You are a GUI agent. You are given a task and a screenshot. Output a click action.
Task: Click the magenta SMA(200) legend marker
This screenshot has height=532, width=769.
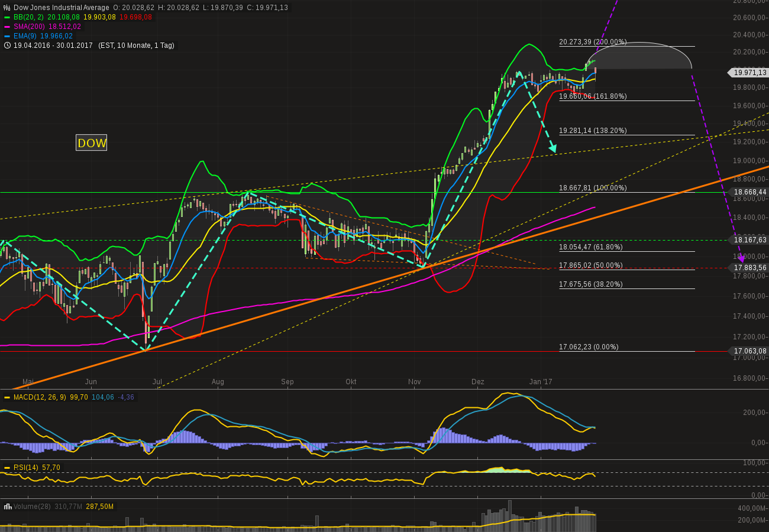click(7, 27)
